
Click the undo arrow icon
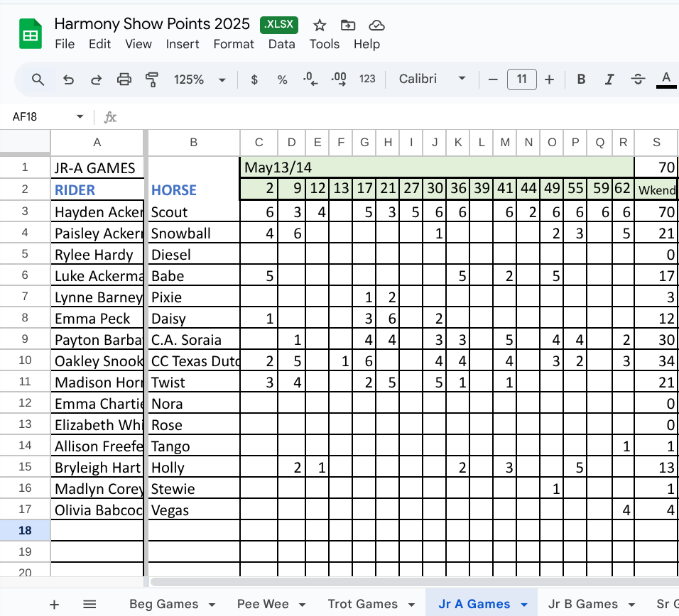69,79
